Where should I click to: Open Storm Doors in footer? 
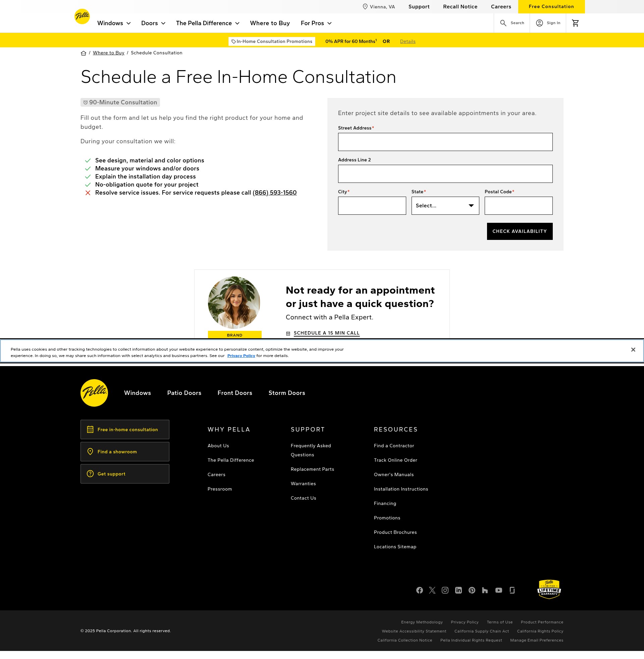pyautogui.click(x=286, y=393)
